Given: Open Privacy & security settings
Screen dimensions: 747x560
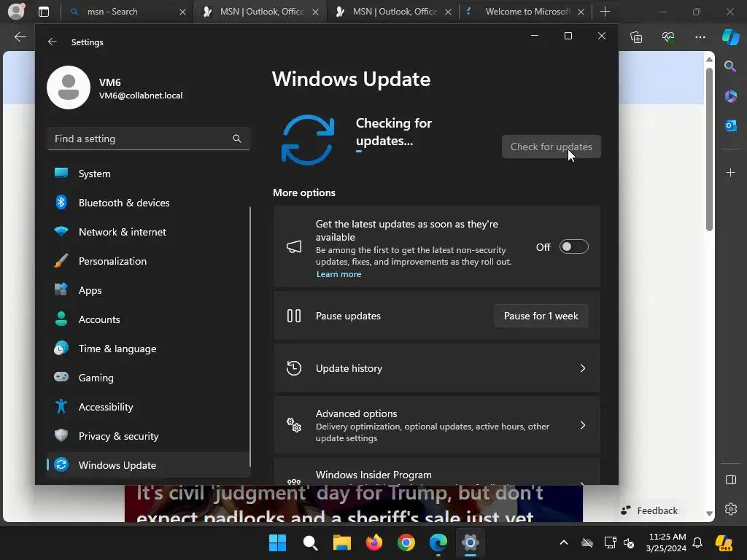Looking at the screenshot, I should [148, 436].
